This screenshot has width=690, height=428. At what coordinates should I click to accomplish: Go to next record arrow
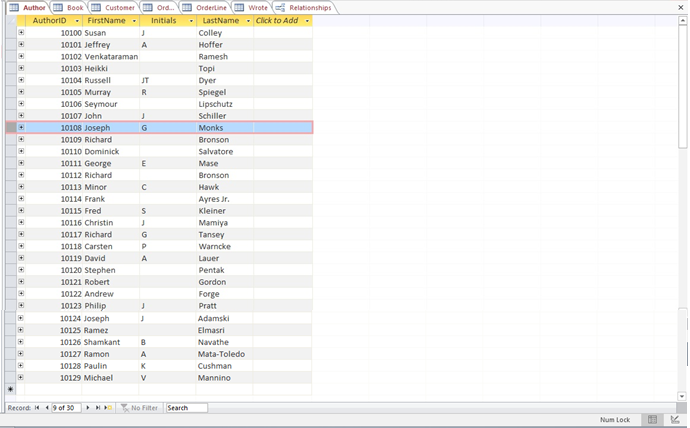(88, 408)
